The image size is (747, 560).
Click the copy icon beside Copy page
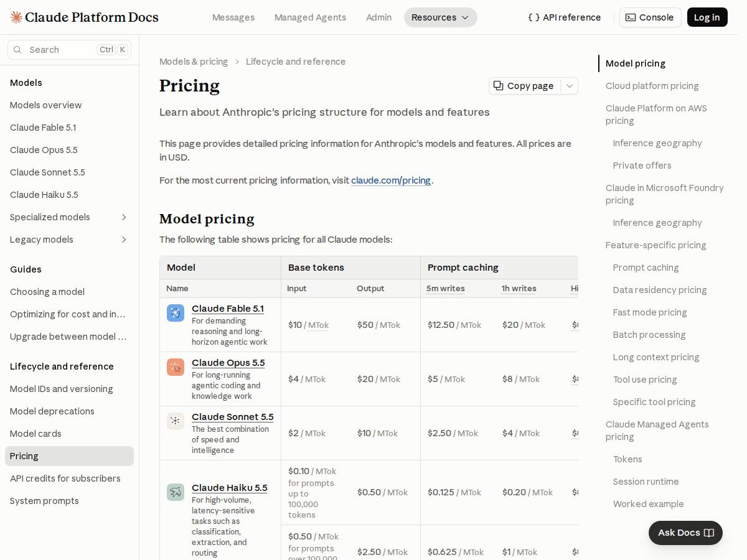point(499,86)
